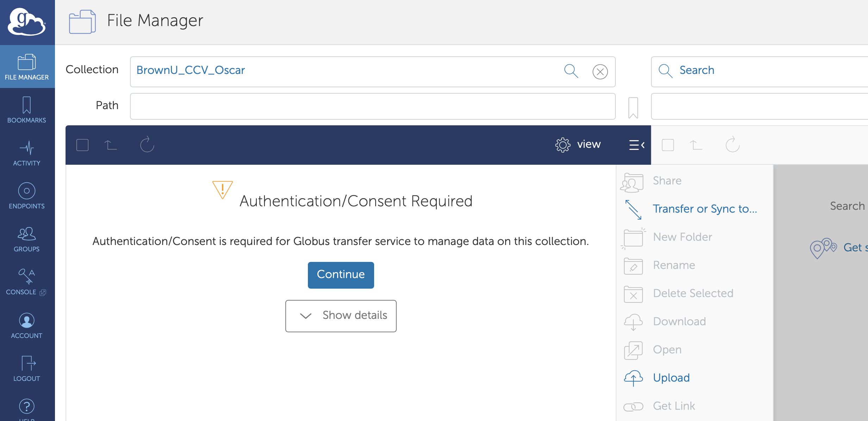Image resolution: width=868 pixels, height=421 pixels.
Task: Go to Bookmarks in sidebar
Action: (x=27, y=110)
